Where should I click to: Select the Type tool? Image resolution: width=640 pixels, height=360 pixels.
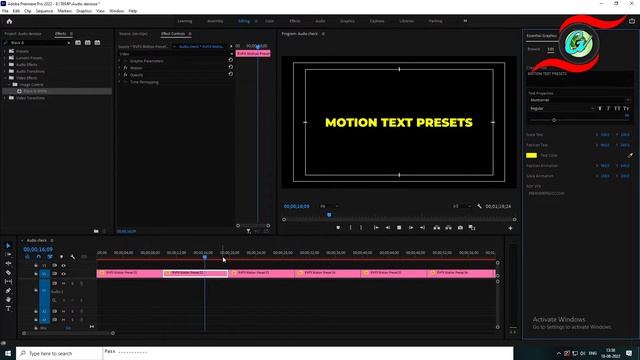tap(8, 309)
